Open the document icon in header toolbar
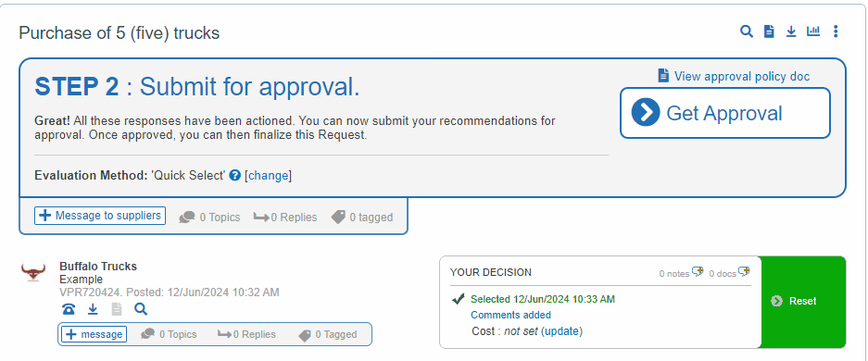This screenshot has width=868, height=361. coord(769,31)
